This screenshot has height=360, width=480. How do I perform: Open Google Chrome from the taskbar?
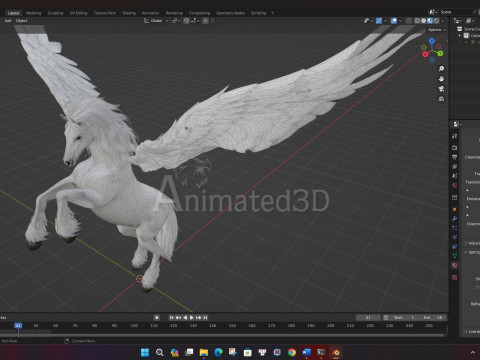292,352
